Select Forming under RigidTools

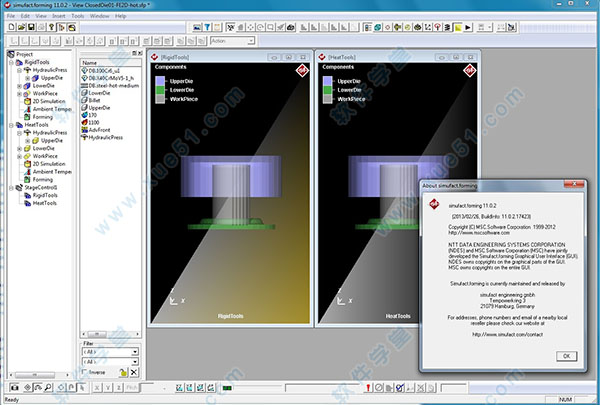point(44,115)
